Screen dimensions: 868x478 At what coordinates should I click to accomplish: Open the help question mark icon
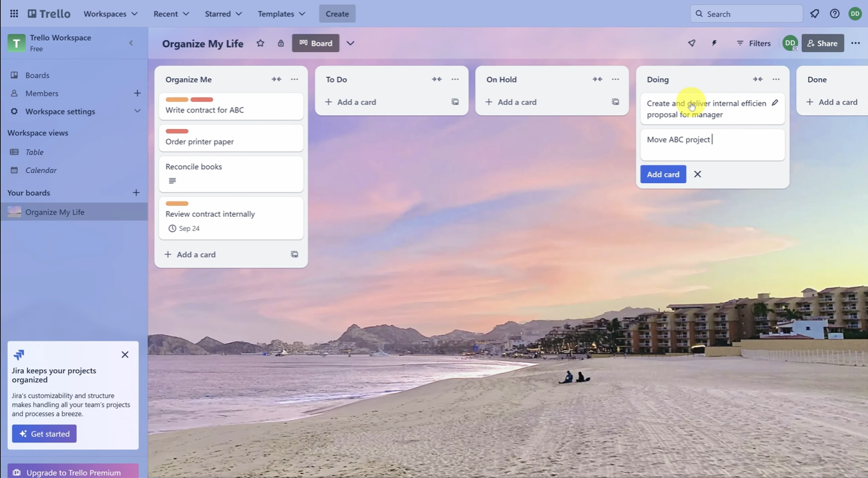(835, 13)
